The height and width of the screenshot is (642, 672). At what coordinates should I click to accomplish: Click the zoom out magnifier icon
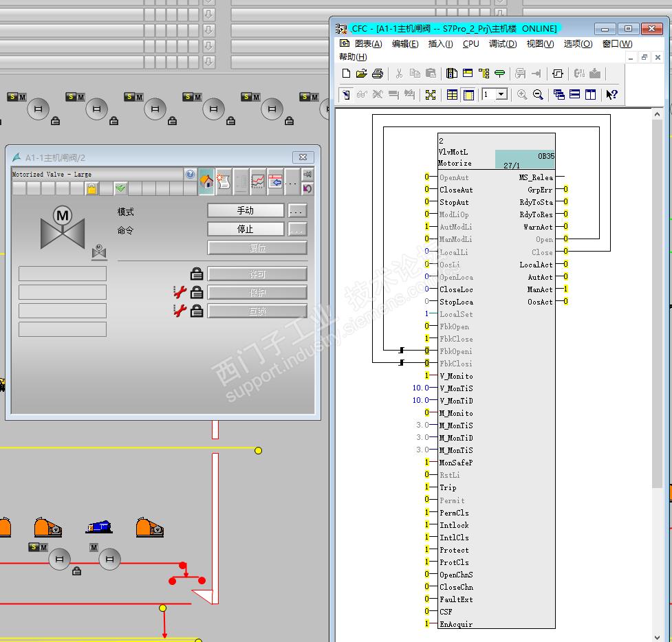coord(538,95)
